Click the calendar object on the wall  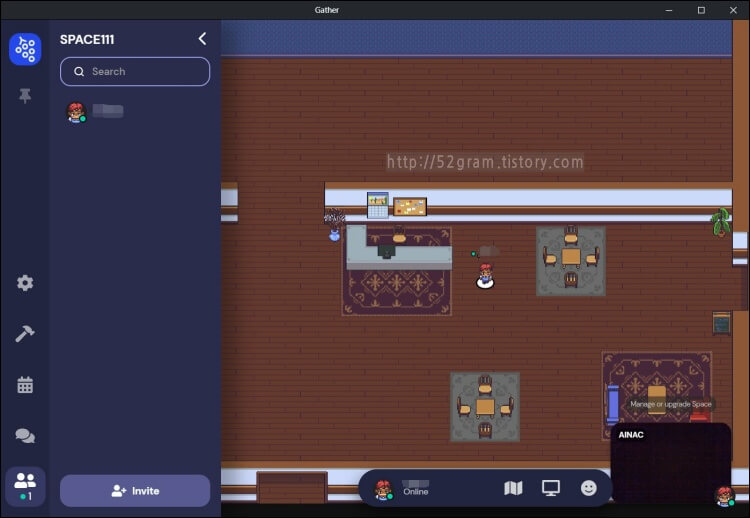pyautogui.click(x=377, y=205)
